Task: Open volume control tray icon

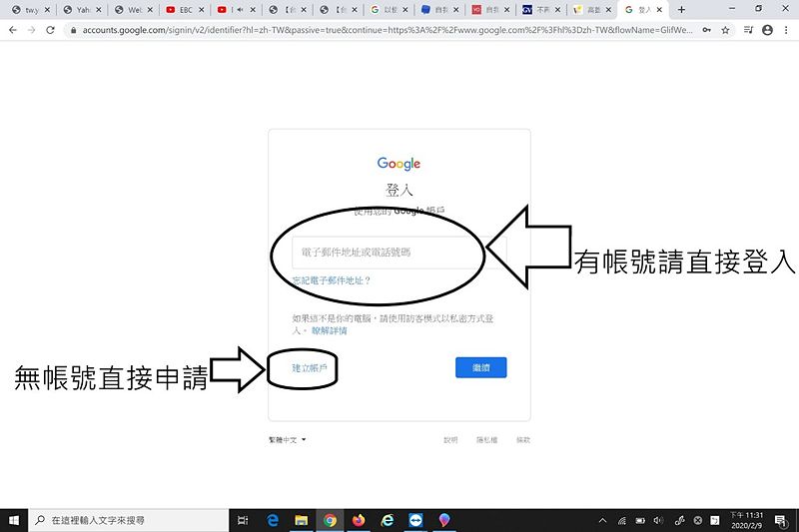Action: (x=658, y=520)
